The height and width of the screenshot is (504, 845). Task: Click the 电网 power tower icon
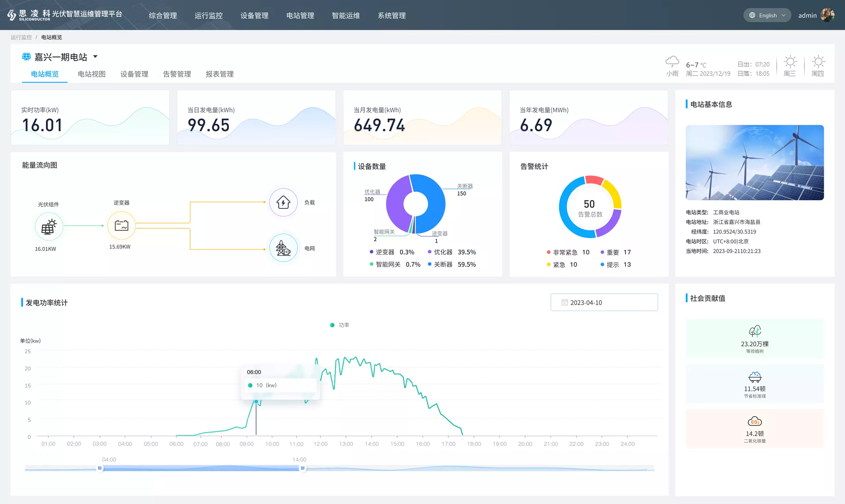[x=283, y=248]
